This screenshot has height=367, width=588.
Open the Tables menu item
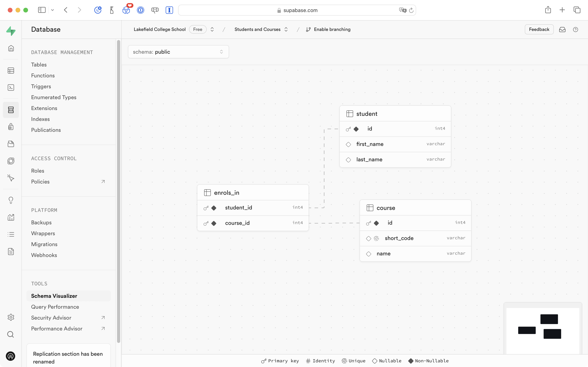(39, 65)
